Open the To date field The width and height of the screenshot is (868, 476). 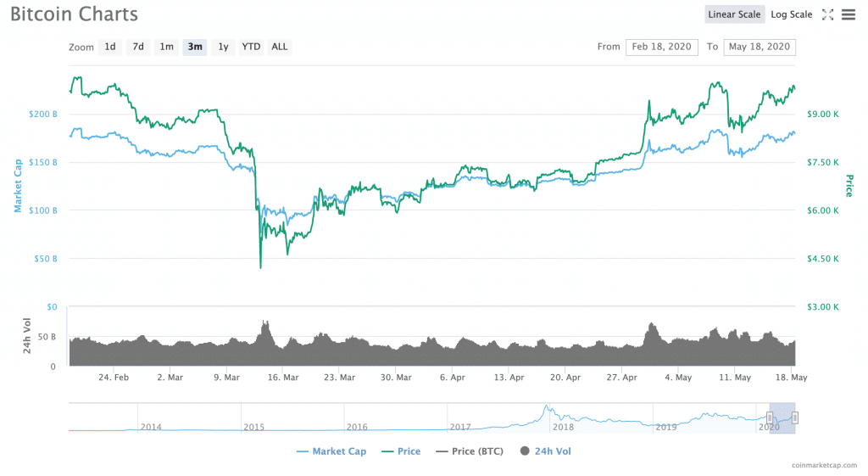759,47
